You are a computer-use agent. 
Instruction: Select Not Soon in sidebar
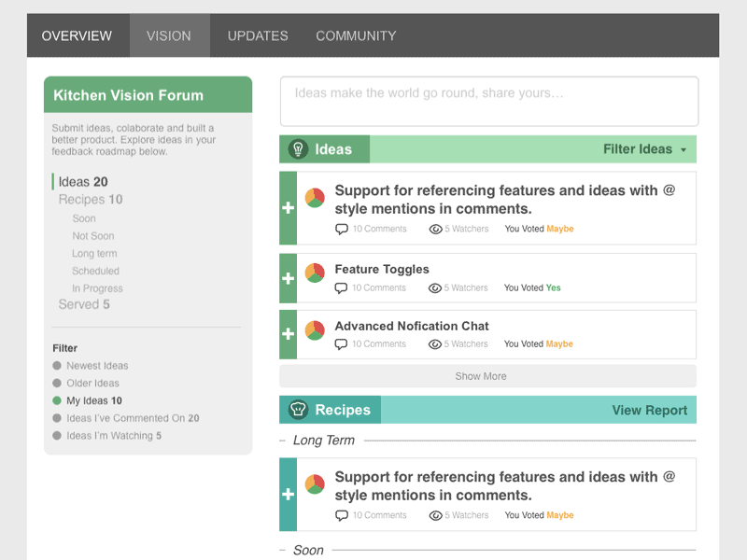click(93, 236)
